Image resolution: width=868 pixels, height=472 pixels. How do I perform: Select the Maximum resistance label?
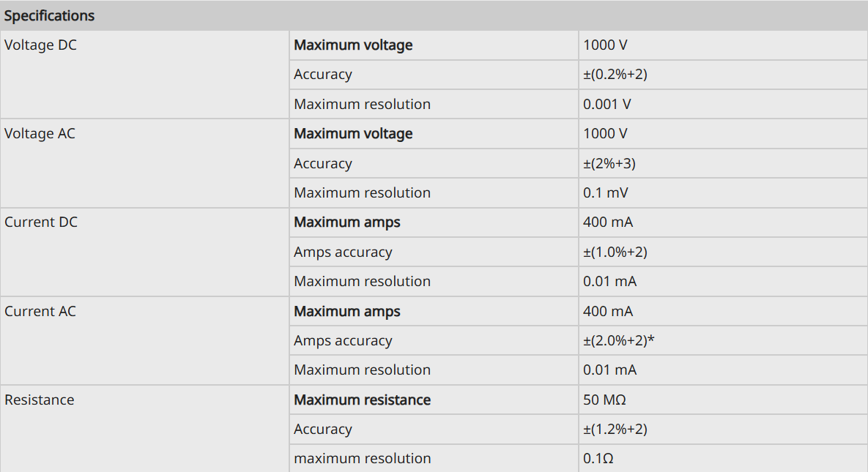[x=362, y=400]
